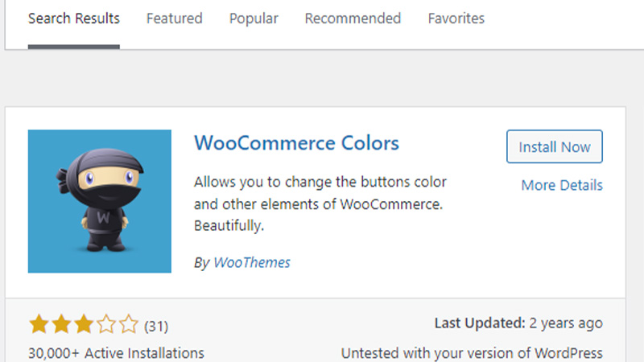Go to the Favorites tab
Viewport: 644px width, 362px height.
456,19
